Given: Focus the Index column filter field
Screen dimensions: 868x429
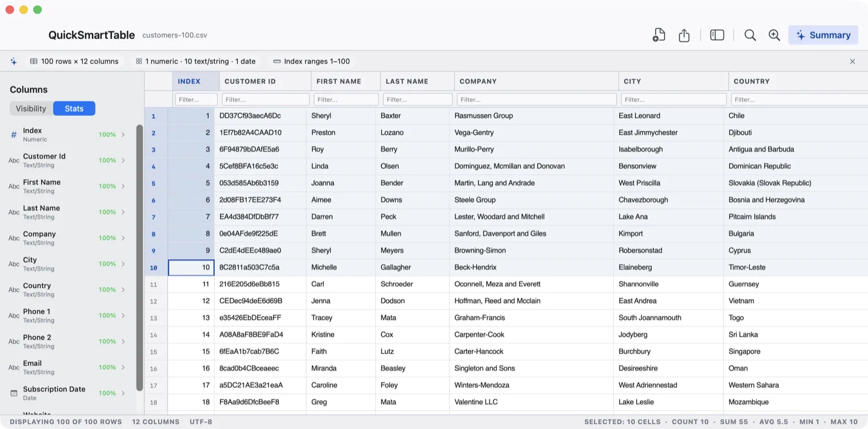Looking at the screenshot, I should [x=196, y=99].
